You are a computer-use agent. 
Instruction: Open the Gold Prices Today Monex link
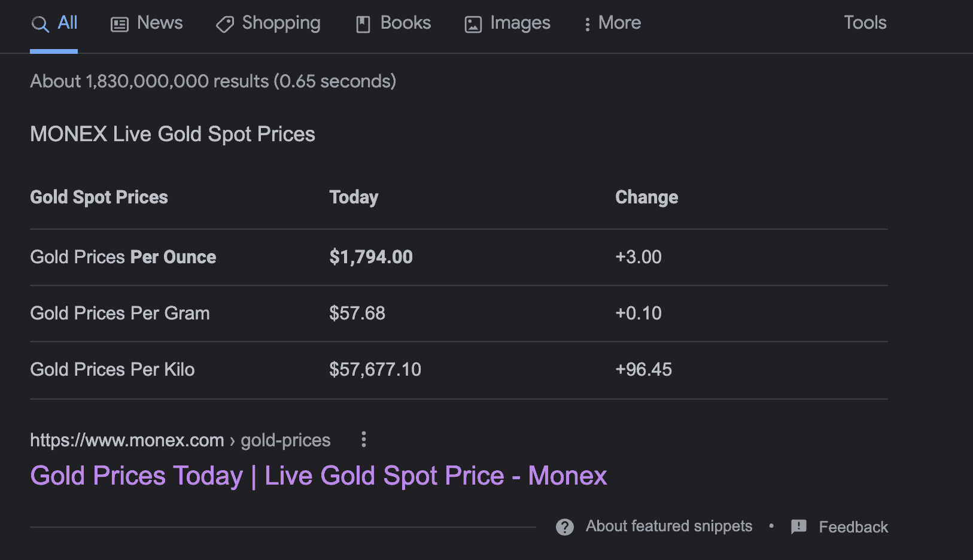click(x=318, y=476)
